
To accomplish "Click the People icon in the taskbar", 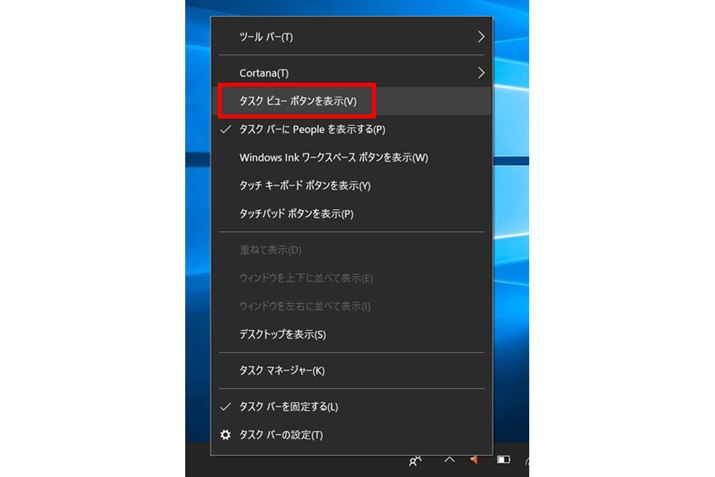I will click(x=415, y=461).
